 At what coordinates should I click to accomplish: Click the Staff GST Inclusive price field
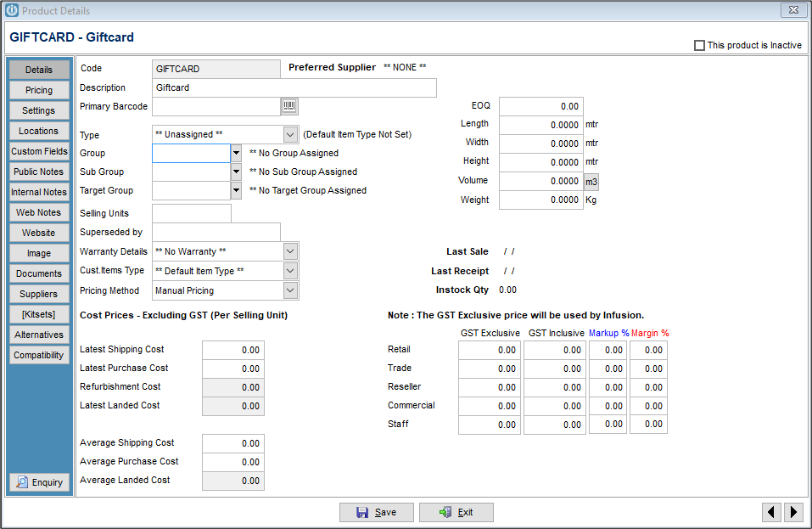(x=555, y=425)
